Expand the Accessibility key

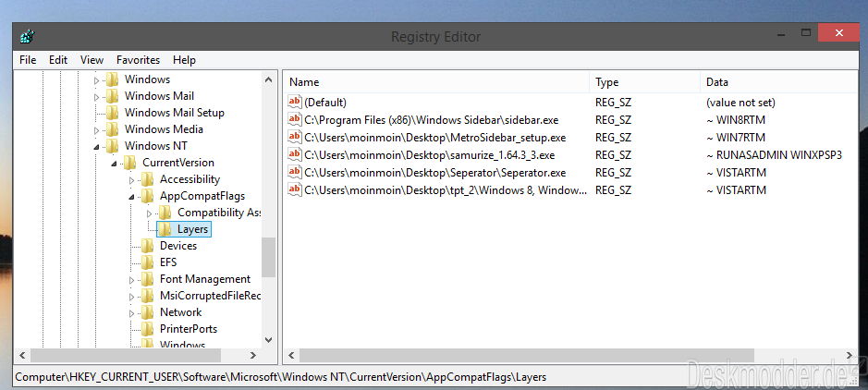pos(132,180)
